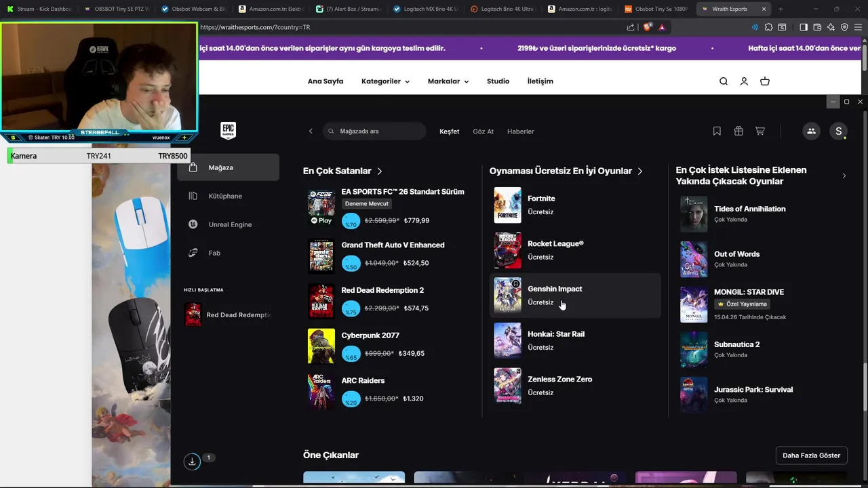Viewport: 868px width, 488px height.
Task: Open Cyberpunk 2077 listing
Action: click(x=387, y=345)
